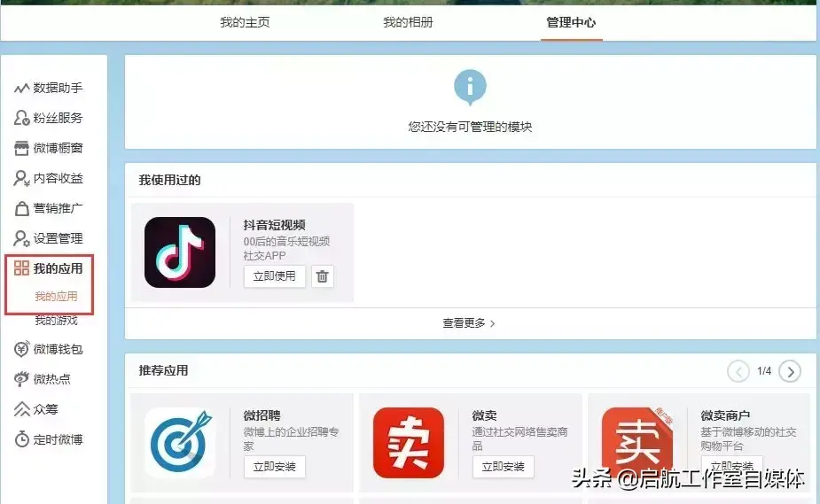The image size is (820, 504).
Task: Go to previous page of 推荐应用
Action: 738,371
